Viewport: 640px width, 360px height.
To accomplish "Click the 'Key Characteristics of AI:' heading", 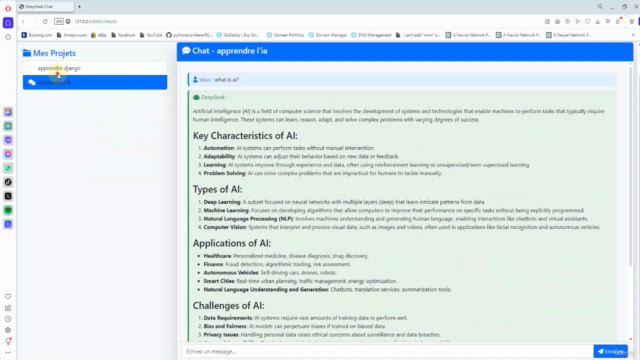I will [245, 136].
